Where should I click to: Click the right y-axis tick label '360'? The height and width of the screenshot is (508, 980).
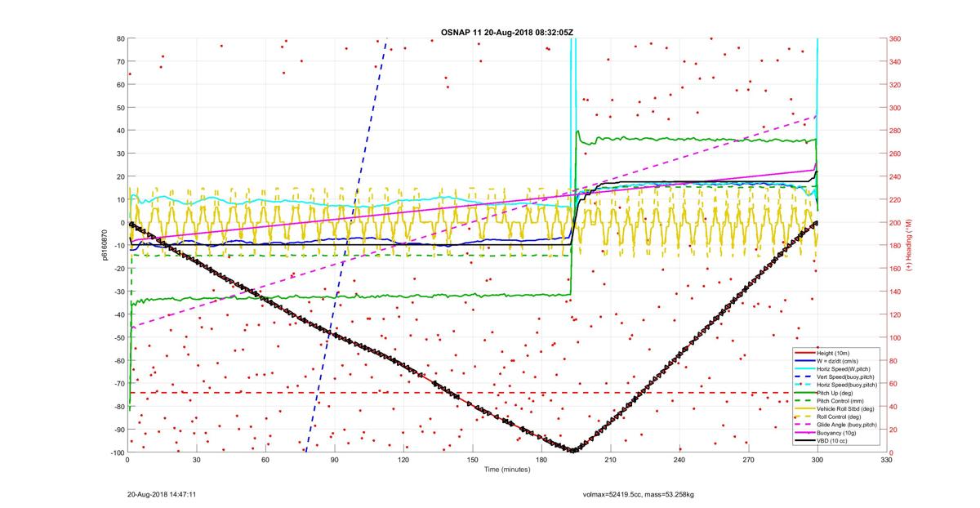click(x=894, y=38)
